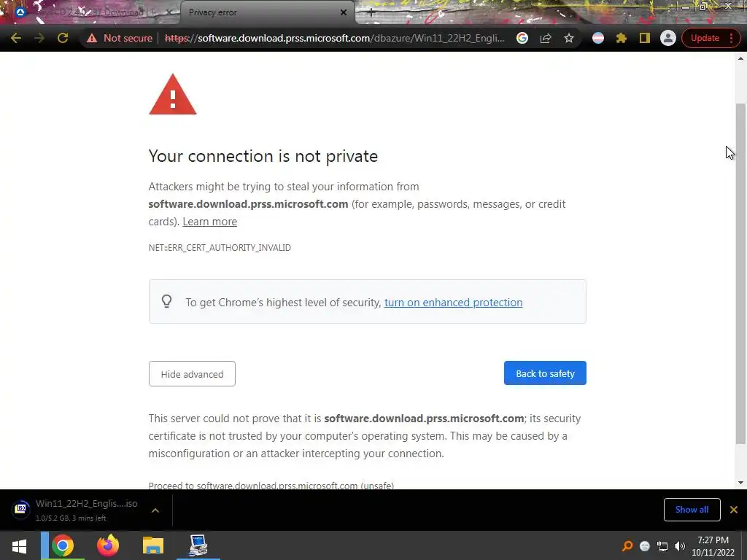
Task: Open the Google icon in address bar
Action: click(522, 38)
